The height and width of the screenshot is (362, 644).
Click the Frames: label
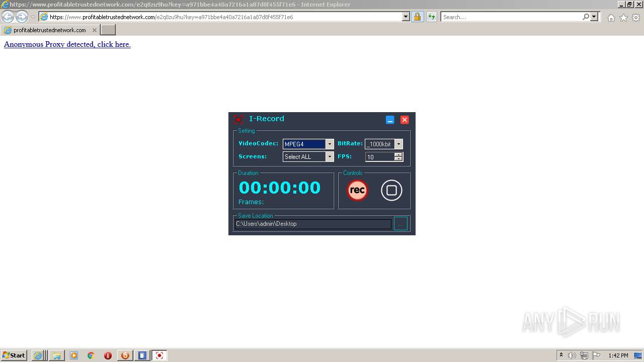click(251, 202)
